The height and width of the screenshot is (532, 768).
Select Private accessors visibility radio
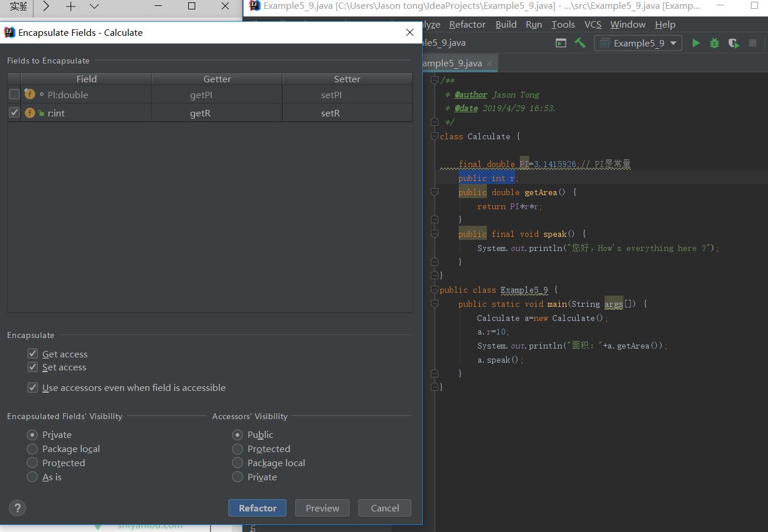pos(238,477)
